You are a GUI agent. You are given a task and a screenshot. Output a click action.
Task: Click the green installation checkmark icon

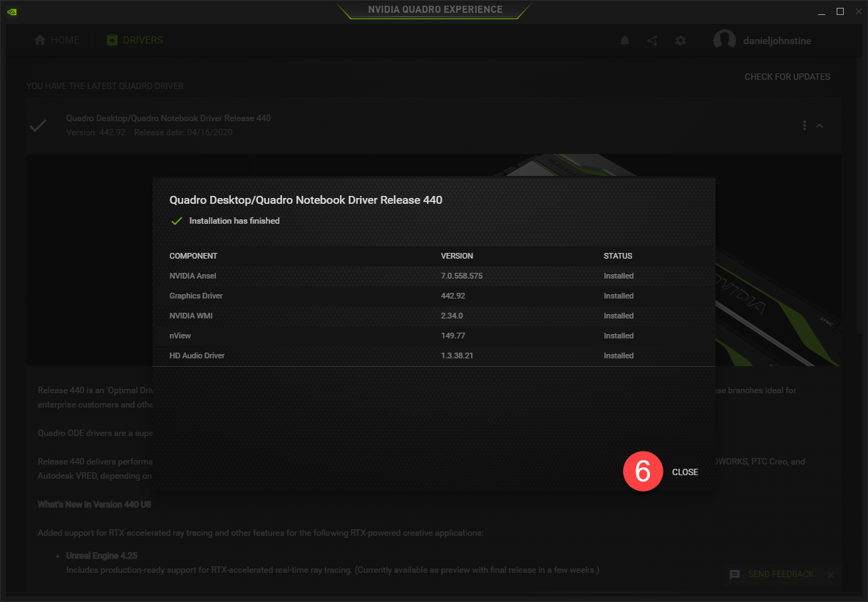[177, 221]
